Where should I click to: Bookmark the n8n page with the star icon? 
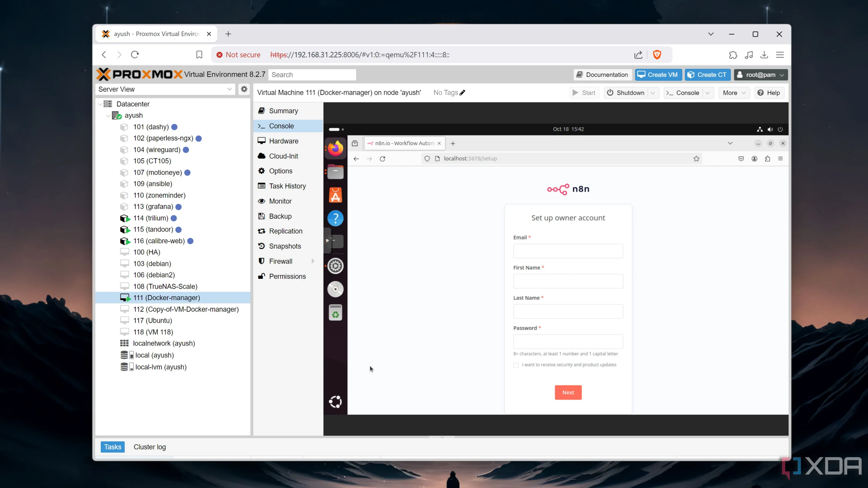[x=696, y=159]
